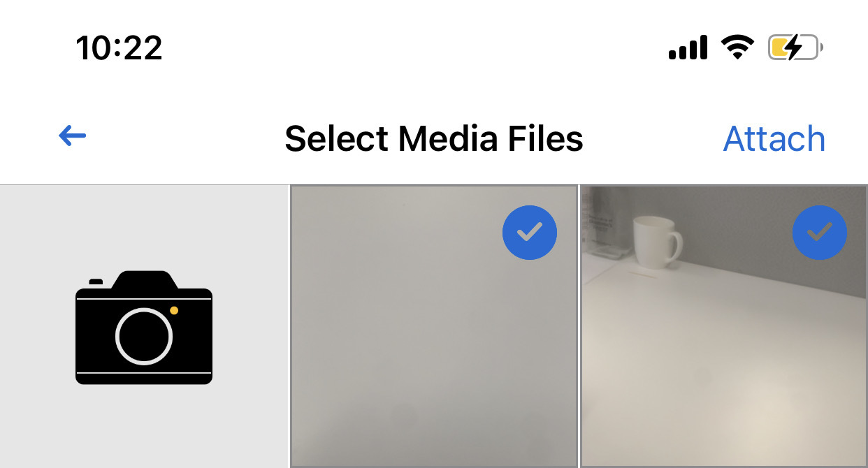Select the blank gray surface thumbnail
Image resolution: width=868 pixels, height=468 pixels.
coord(434,326)
